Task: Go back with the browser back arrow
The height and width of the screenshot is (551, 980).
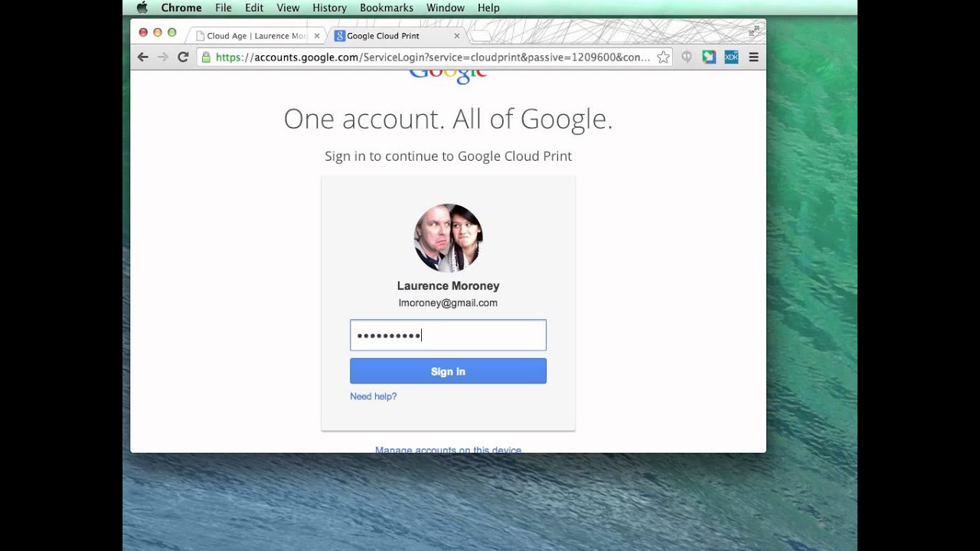Action: tap(143, 57)
